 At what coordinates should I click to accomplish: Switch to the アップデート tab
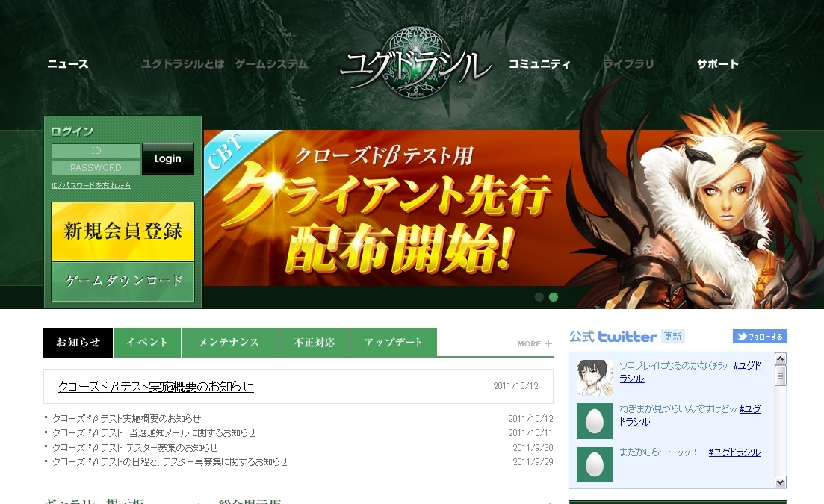(394, 342)
